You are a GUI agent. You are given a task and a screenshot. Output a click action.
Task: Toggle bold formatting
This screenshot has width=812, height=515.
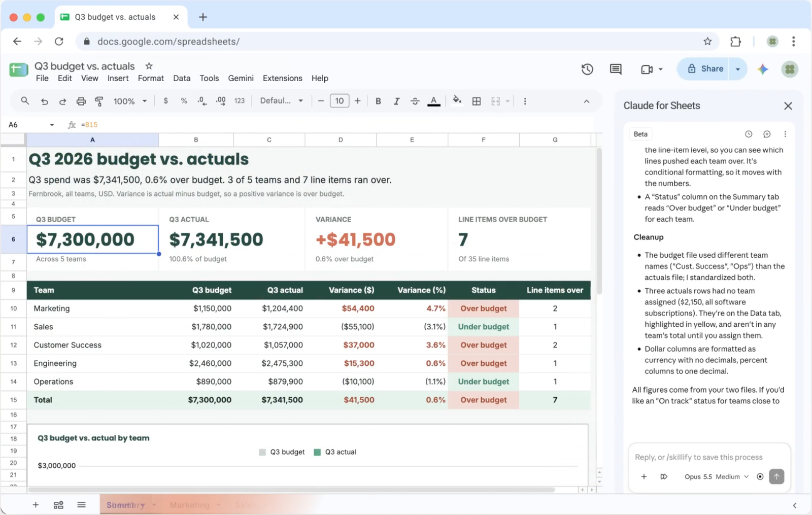(378, 101)
